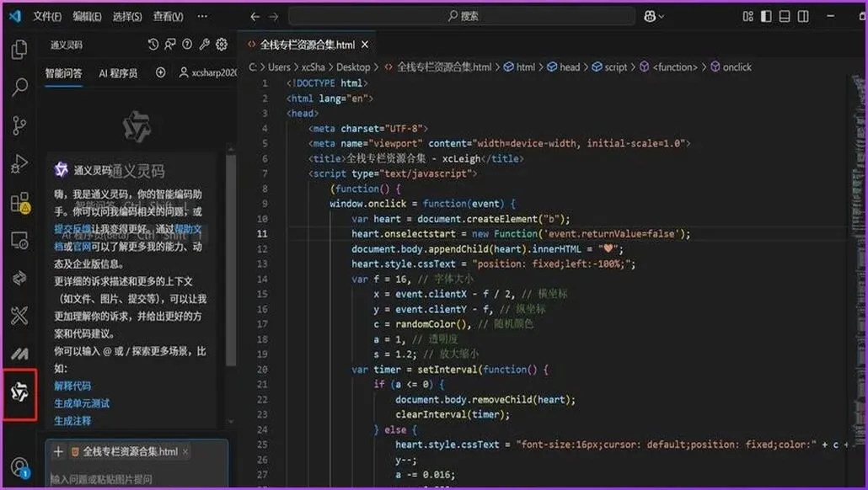Add context with plus button in chat input
Viewport: 868px width, 490px height.
pyautogui.click(x=58, y=452)
